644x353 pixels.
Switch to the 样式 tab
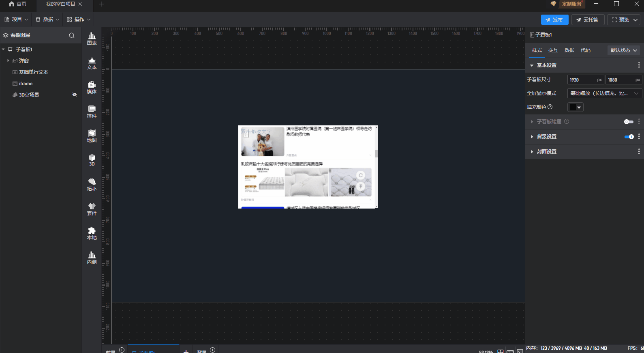coord(537,50)
